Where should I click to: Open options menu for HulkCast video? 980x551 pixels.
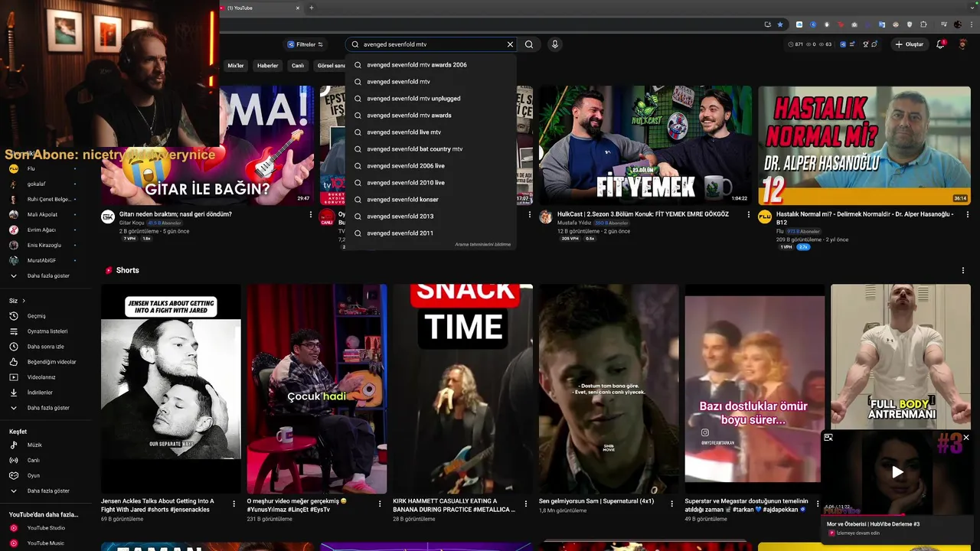[749, 215]
